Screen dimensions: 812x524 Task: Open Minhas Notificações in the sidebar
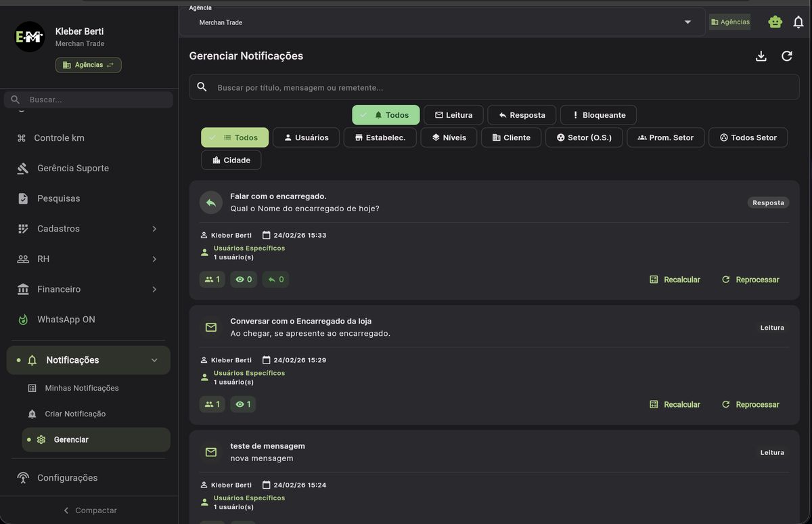coord(82,388)
